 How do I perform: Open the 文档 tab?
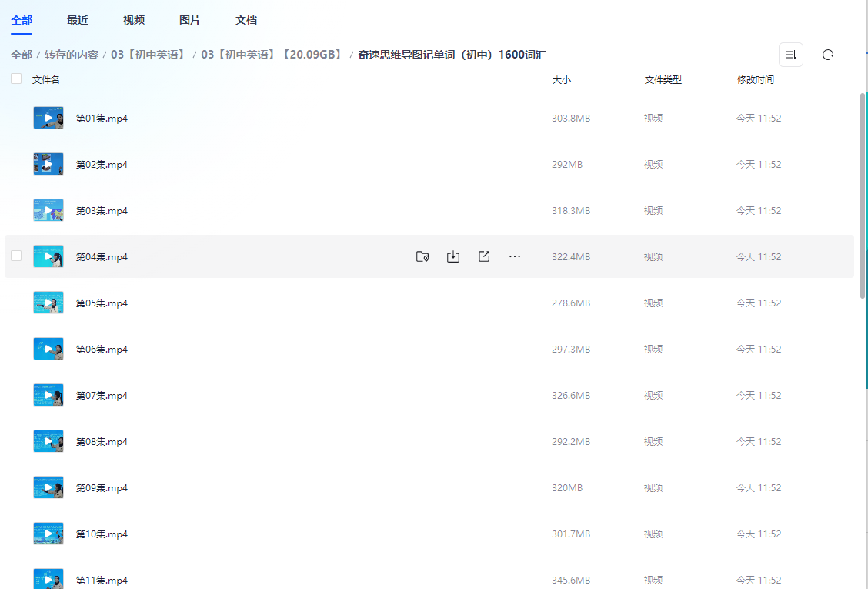[x=245, y=20]
